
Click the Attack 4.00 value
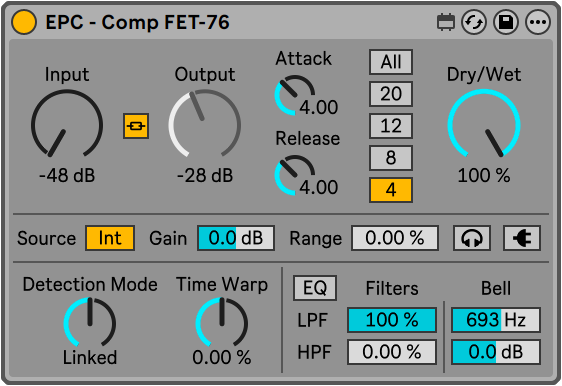pos(319,107)
